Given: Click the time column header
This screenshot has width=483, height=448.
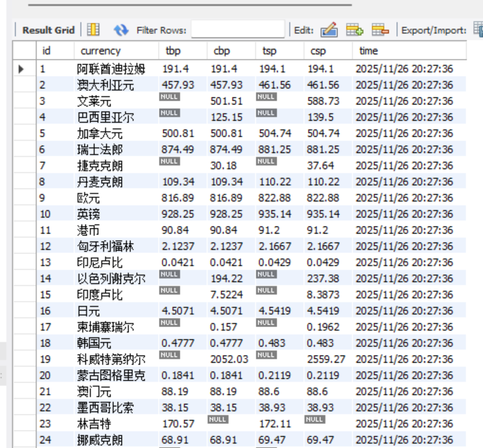Looking at the screenshot, I should (410, 51).
